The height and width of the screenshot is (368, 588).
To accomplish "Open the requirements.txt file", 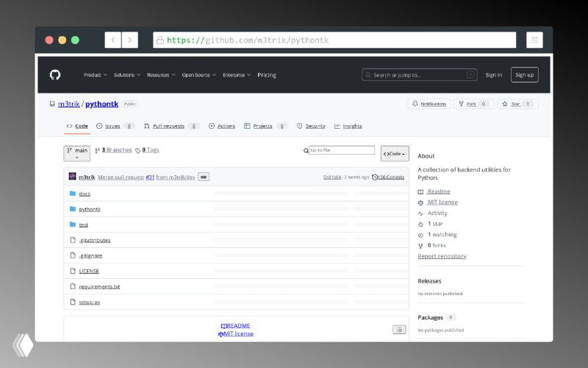I will pos(99,286).
